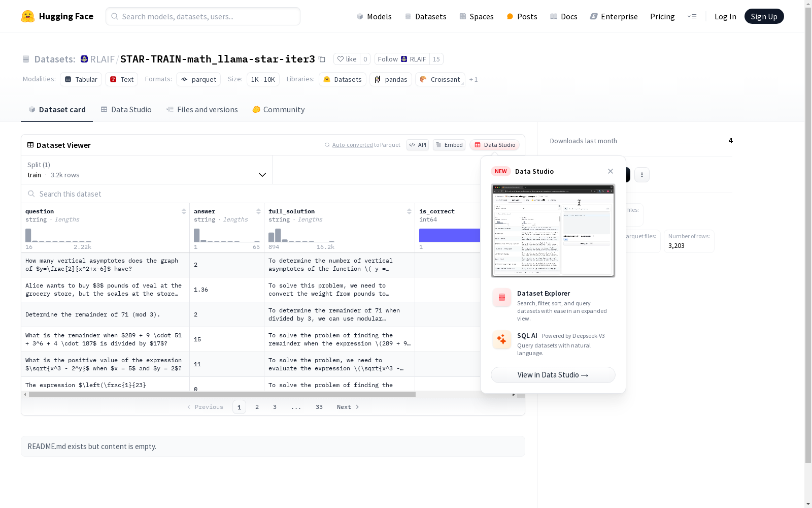Go to page 3 of the dataset

coord(275,407)
